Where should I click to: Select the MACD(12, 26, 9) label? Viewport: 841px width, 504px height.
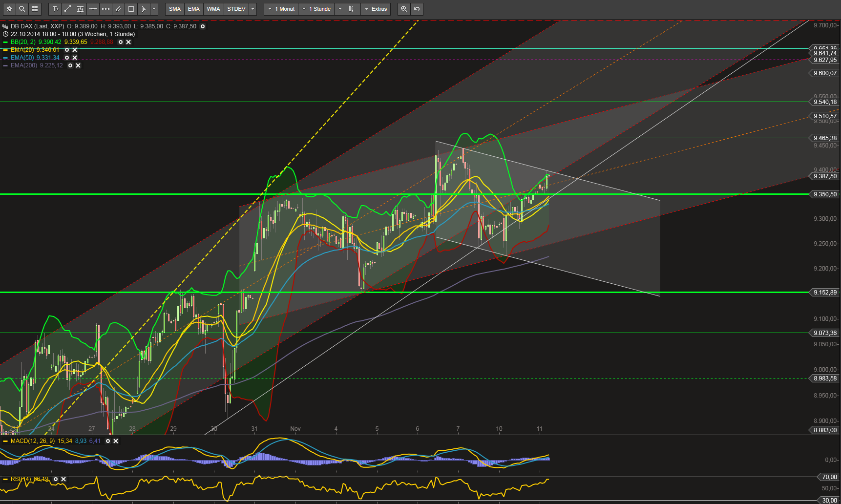(33, 441)
